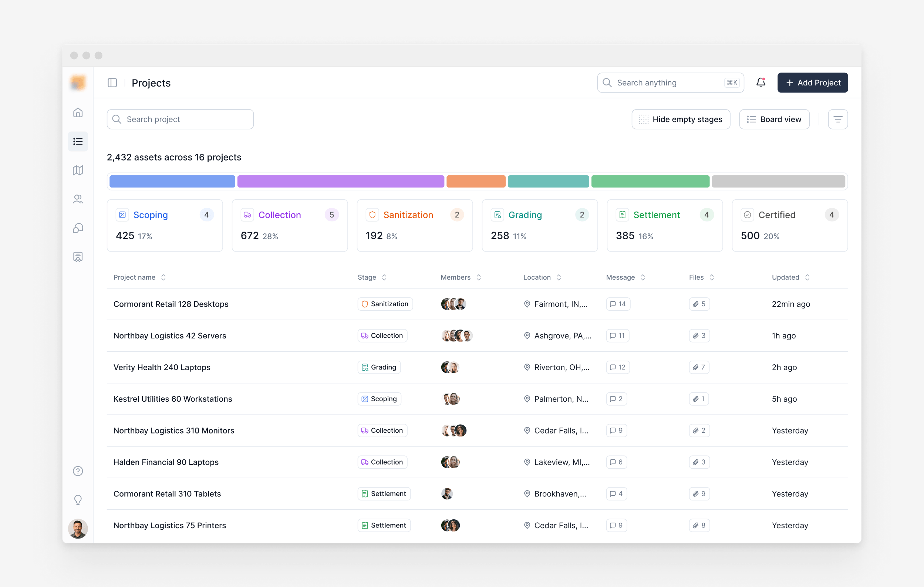Open the Home page from sidebar
Image resolution: width=924 pixels, height=587 pixels.
pos(78,113)
